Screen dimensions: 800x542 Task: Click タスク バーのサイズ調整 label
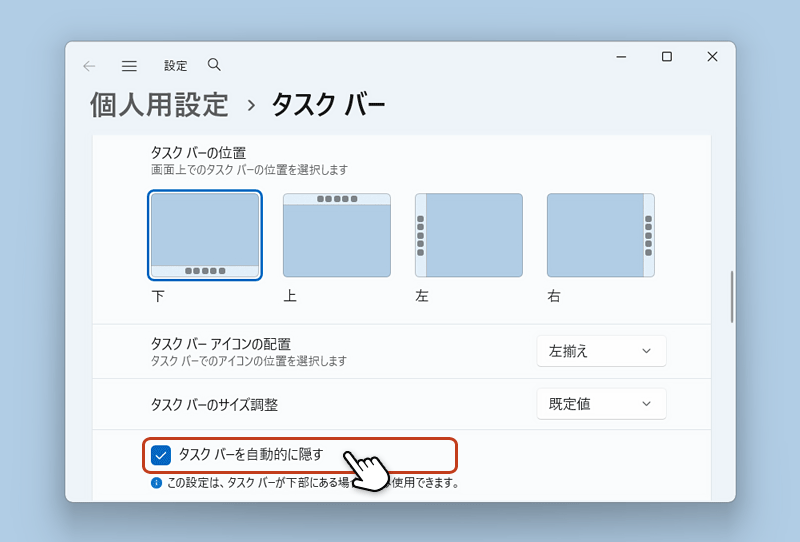coord(214,405)
